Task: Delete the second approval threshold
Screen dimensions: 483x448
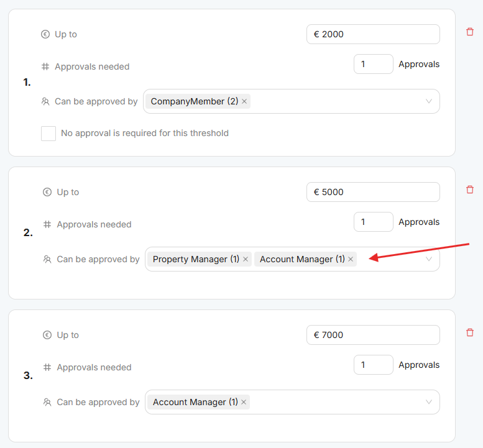Action: 470,190
